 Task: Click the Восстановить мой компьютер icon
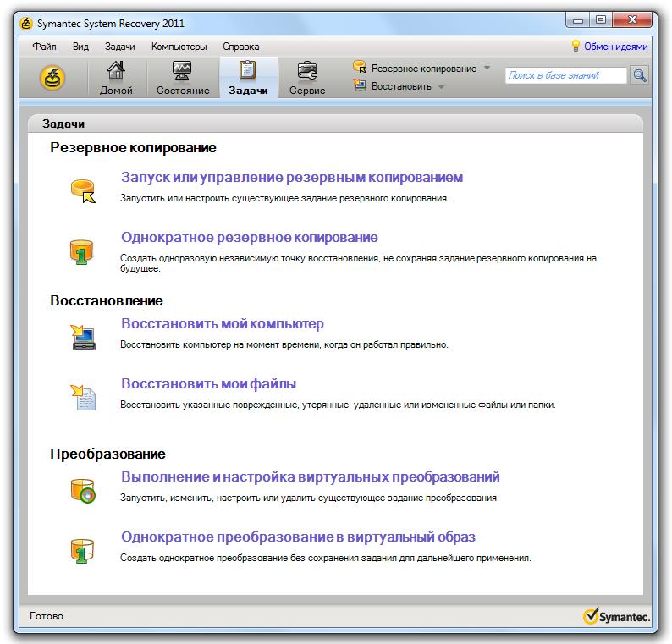[x=82, y=337]
